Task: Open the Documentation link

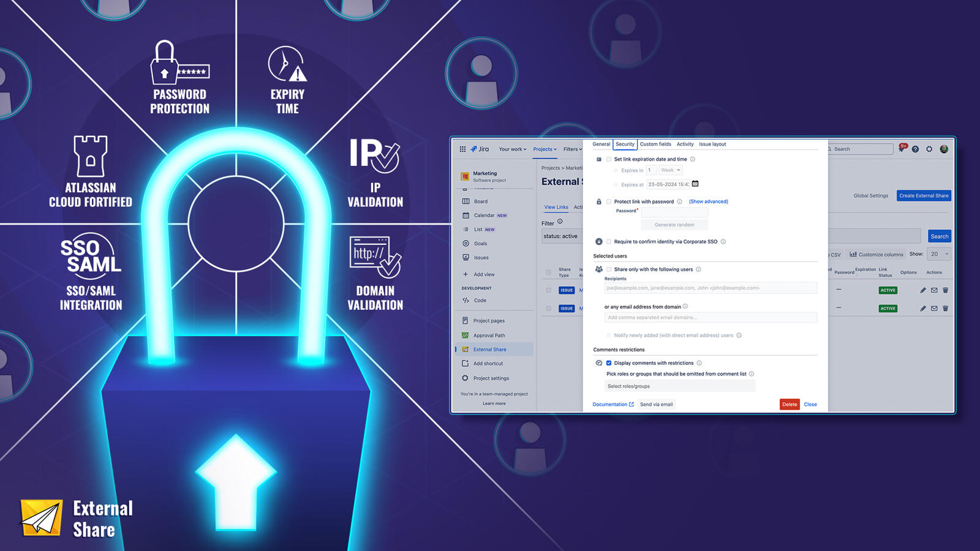Action: pyautogui.click(x=612, y=404)
